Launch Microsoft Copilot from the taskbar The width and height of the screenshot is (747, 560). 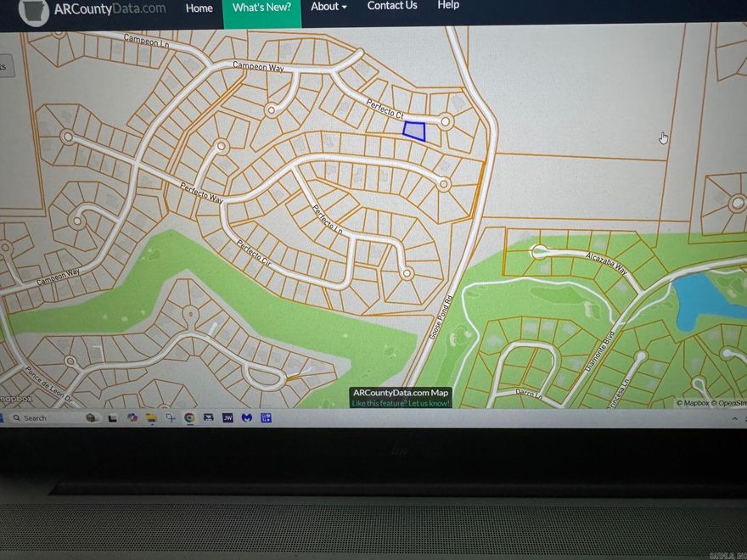tap(132, 417)
